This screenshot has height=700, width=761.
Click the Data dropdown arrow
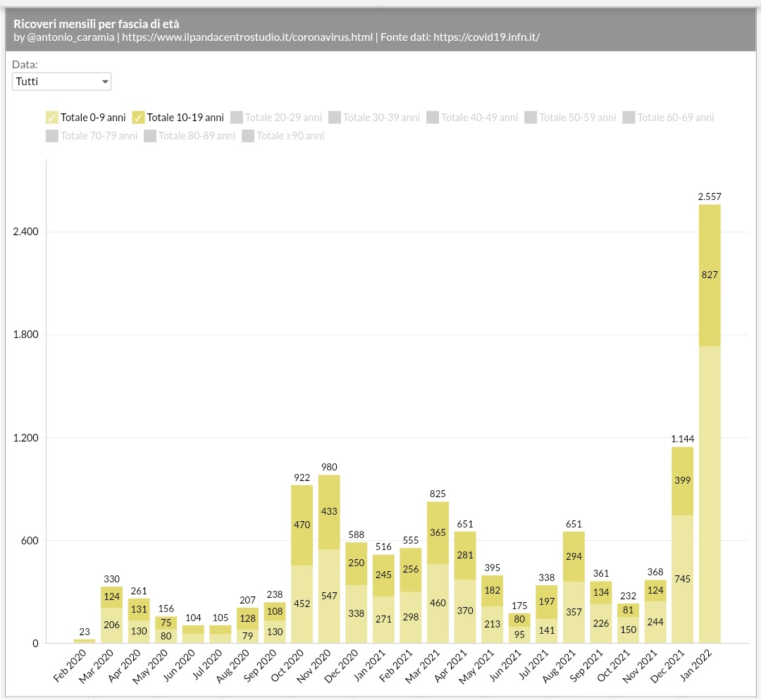click(105, 82)
